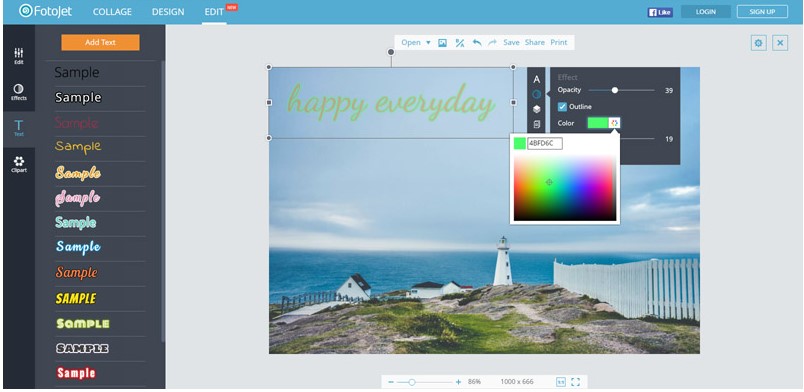Select the white outlined slab SAMPLE style
The height and width of the screenshot is (392, 804).
(82, 348)
